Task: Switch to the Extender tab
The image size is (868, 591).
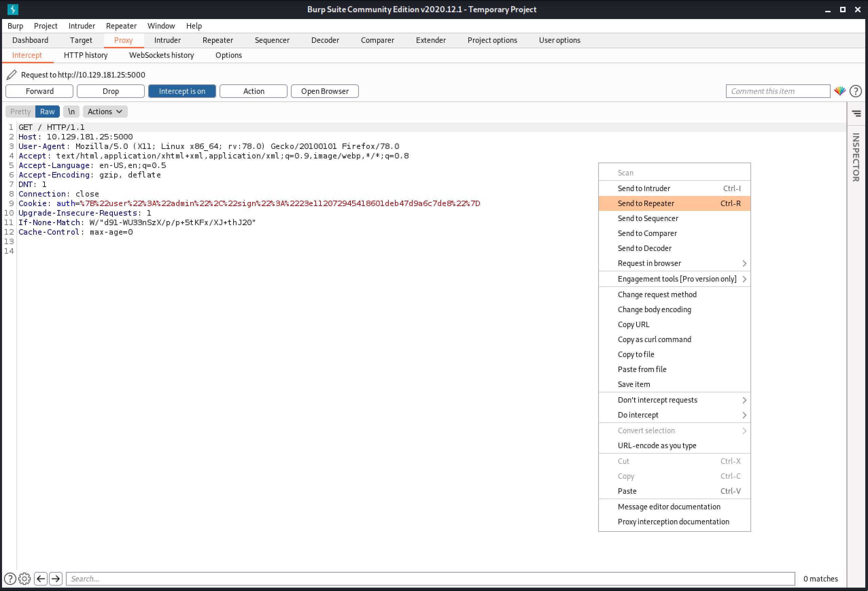Action: point(431,40)
